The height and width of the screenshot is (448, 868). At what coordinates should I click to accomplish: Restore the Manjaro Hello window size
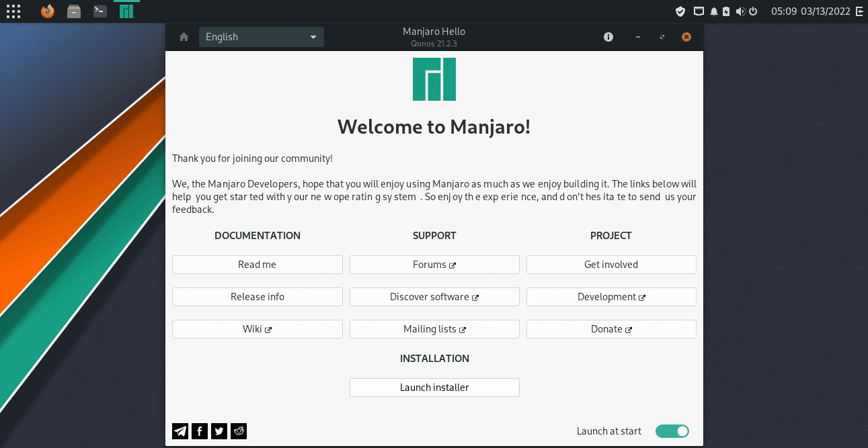[662, 37]
